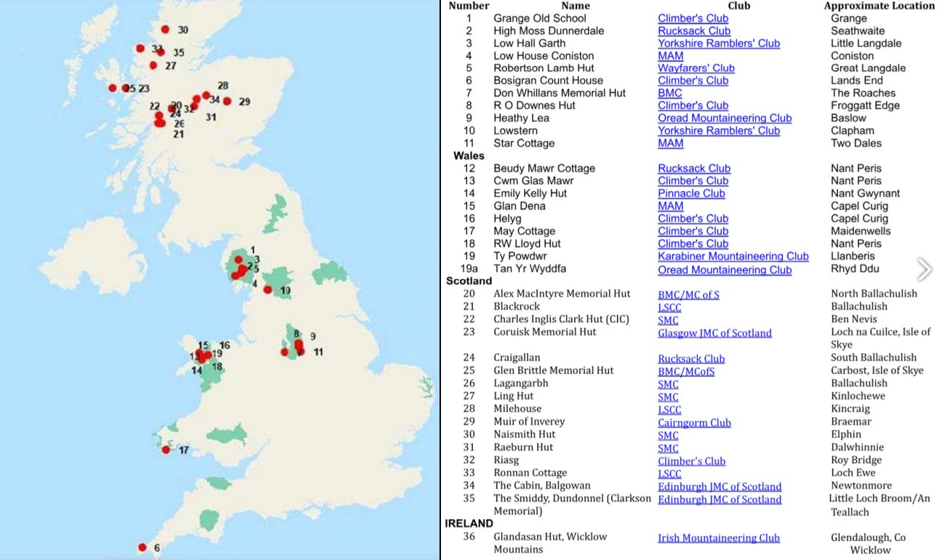Image resolution: width=942 pixels, height=560 pixels.
Task: Click the red map marker labeled 30
Action: [165, 30]
